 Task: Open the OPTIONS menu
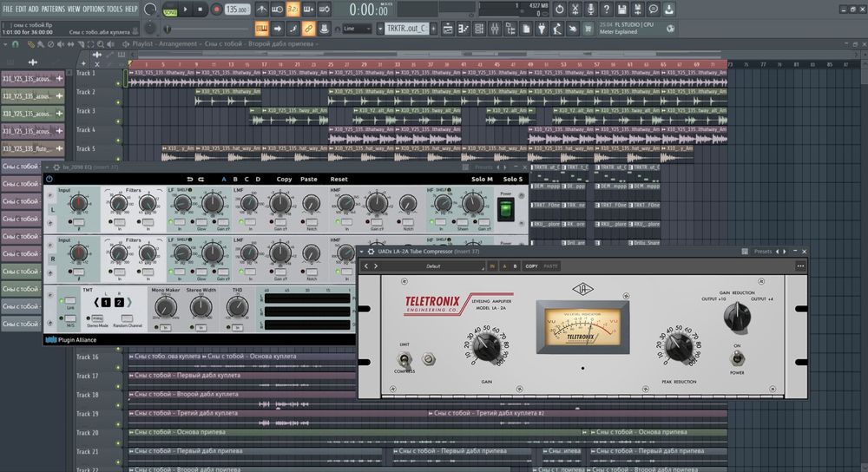click(94, 9)
